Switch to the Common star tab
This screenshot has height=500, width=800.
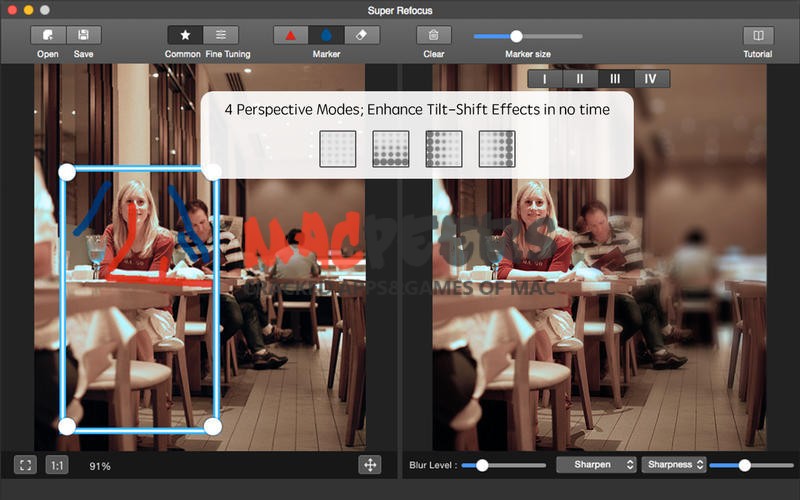[185, 35]
